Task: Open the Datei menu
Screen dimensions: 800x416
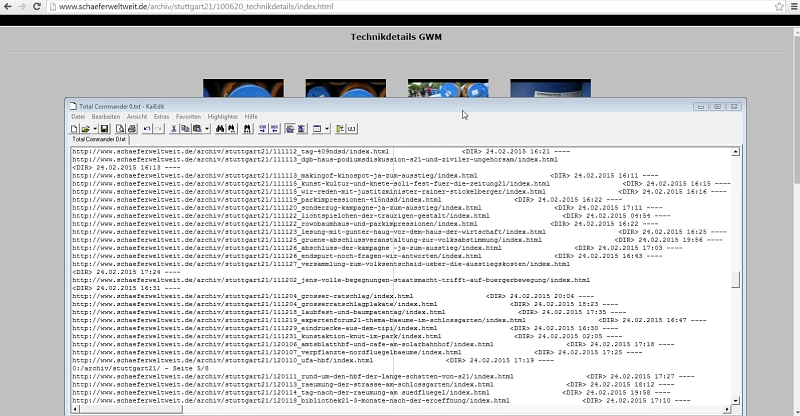Action: click(x=77, y=117)
